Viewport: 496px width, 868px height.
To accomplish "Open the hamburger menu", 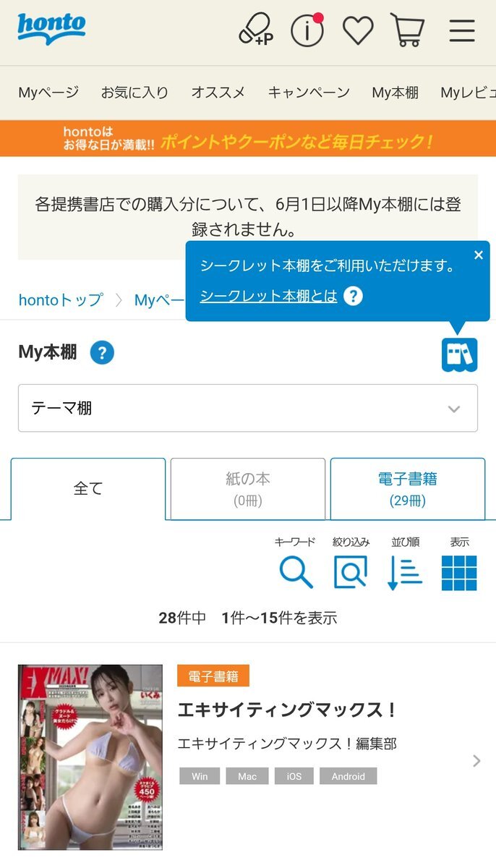I will [x=462, y=30].
